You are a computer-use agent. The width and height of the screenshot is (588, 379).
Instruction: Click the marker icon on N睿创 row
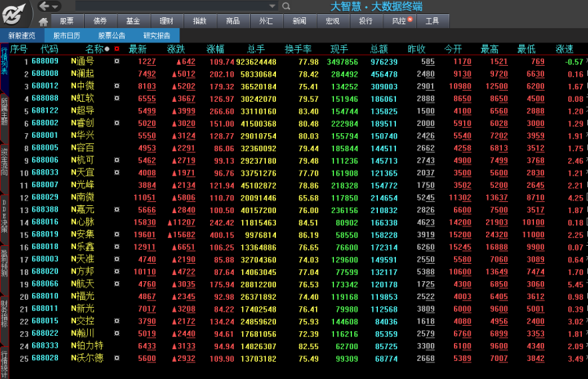click(117, 123)
